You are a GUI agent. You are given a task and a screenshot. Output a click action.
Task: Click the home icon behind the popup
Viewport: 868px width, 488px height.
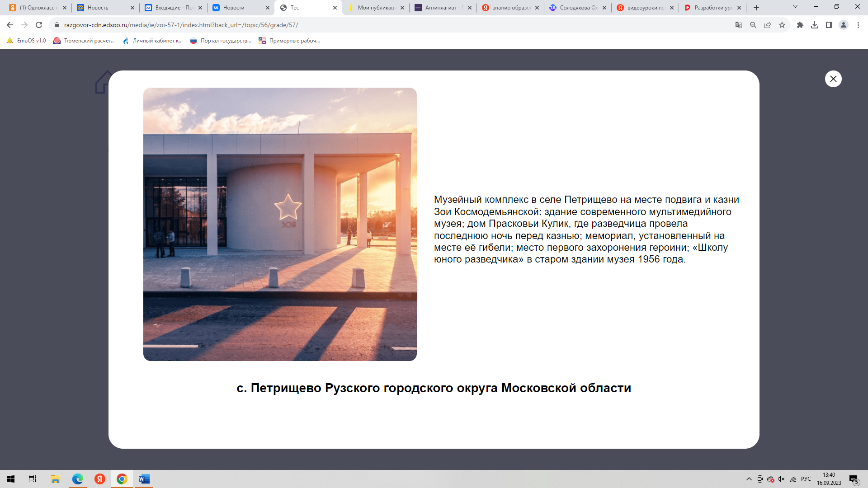point(102,82)
